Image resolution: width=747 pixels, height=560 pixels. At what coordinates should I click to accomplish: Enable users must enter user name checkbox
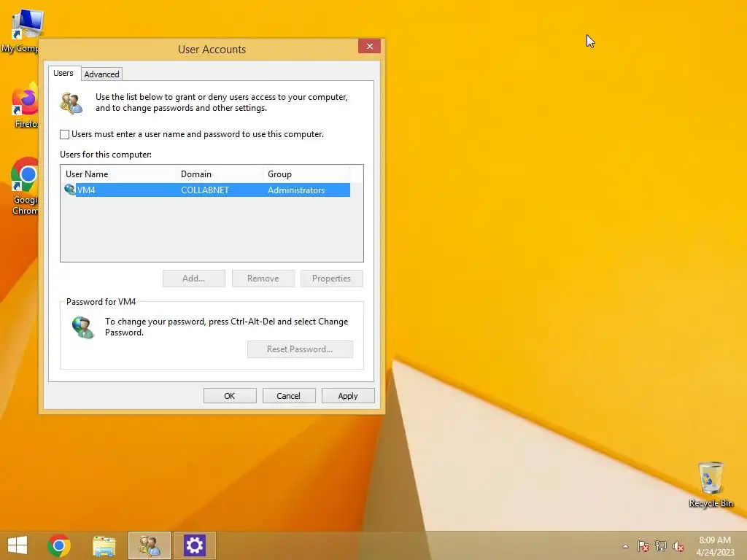pos(64,134)
